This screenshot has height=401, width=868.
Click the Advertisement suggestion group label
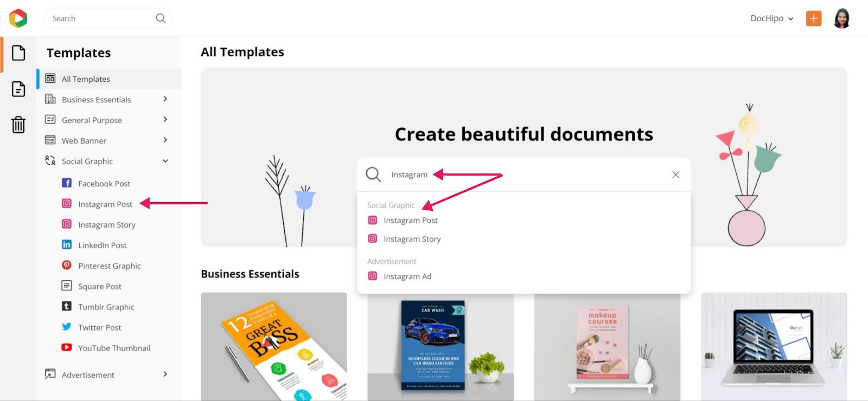pyautogui.click(x=392, y=261)
